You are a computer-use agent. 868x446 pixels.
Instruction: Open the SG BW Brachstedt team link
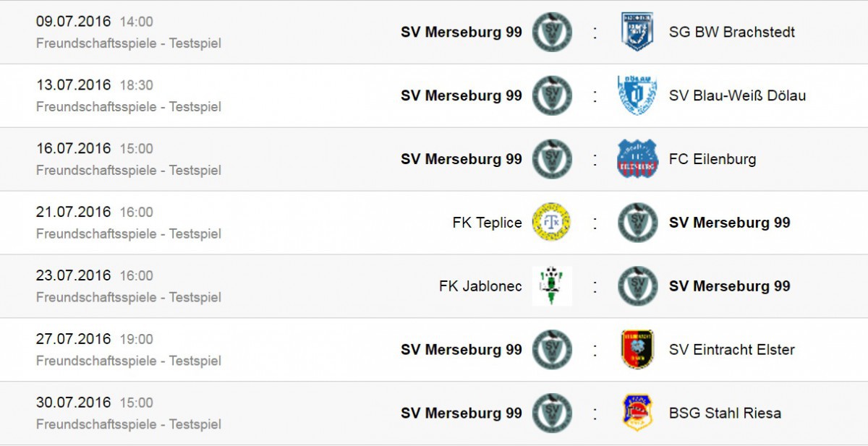point(732,33)
